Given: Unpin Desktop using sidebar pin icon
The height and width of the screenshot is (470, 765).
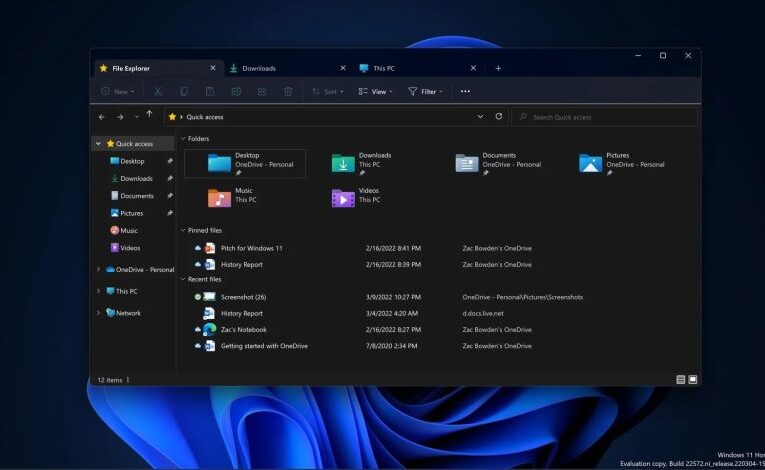Looking at the screenshot, I should (x=170, y=161).
